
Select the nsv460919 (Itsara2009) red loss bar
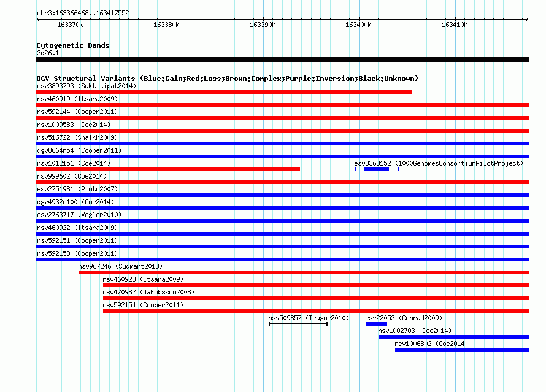pyautogui.click(x=282, y=105)
